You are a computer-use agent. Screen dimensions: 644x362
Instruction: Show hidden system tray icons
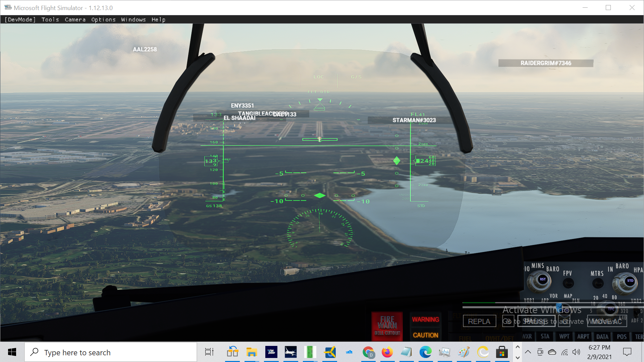(528, 352)
